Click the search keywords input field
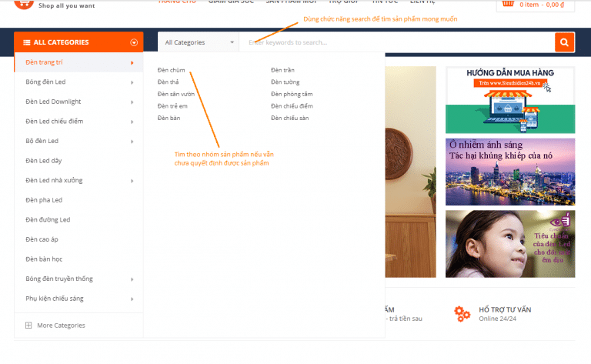The width and height of the screenshot is (591, 364). pos(396,42)
